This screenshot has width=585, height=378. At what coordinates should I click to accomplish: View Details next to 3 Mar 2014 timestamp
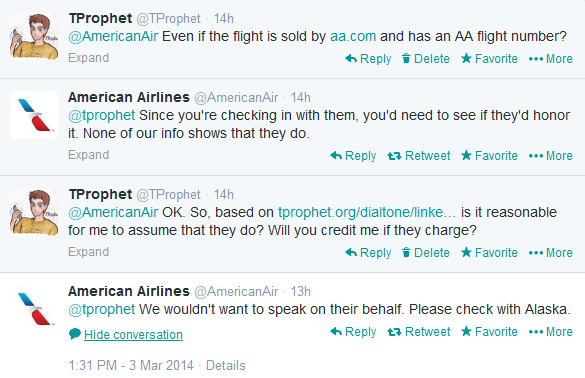[x=226, y=365]
